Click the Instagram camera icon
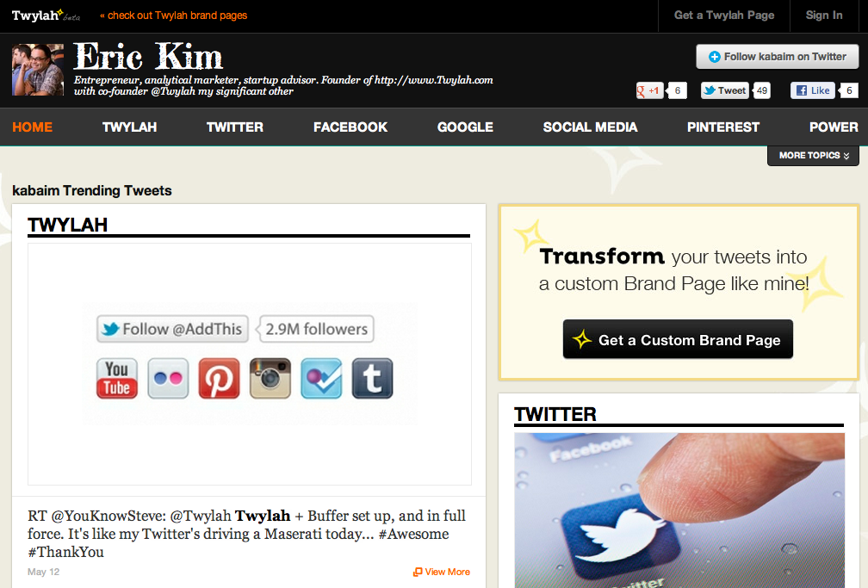This screenshot has width=868, height=588. [x=270, y=378]
